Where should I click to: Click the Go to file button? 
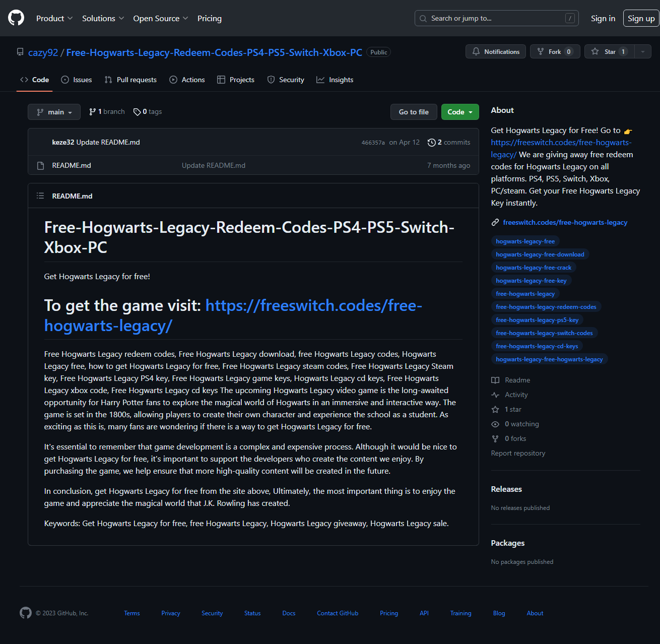pyautogui.click(x=414, y=112)
